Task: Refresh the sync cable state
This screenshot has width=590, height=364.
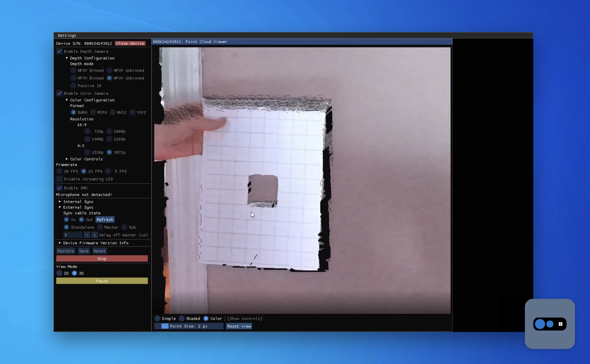Action: point(105,219)
